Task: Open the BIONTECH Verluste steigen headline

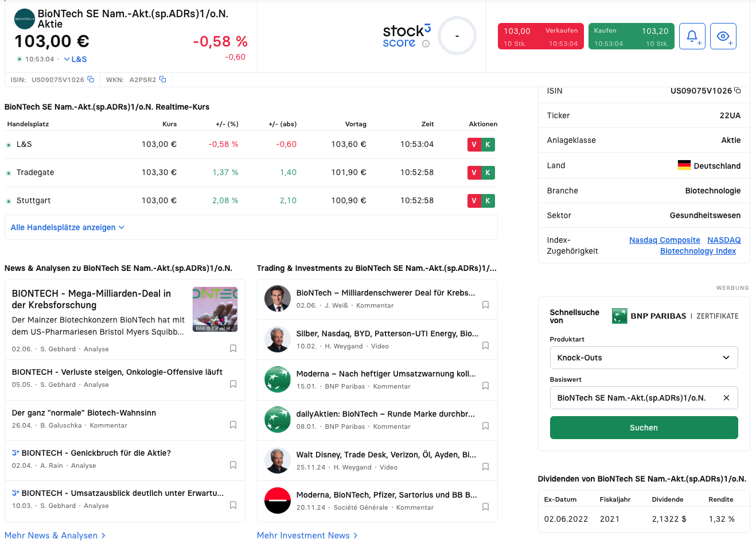Action: click(117, 372)
